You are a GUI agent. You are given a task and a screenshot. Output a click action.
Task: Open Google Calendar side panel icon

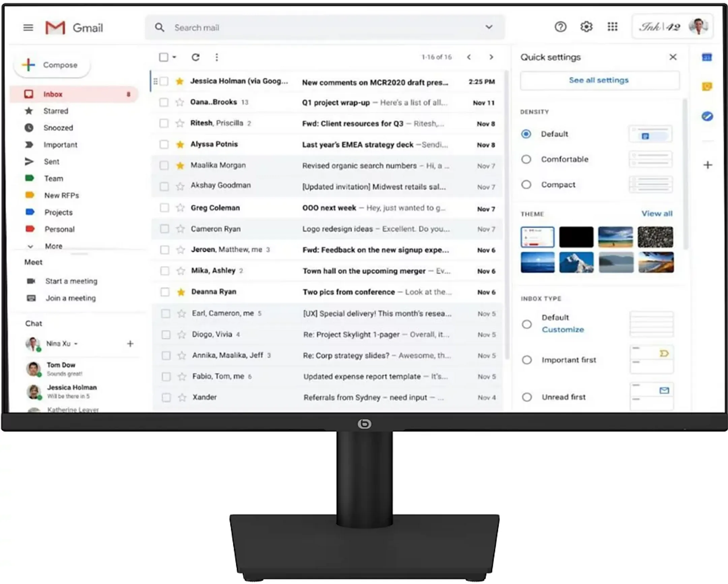[x=707, y=58]
